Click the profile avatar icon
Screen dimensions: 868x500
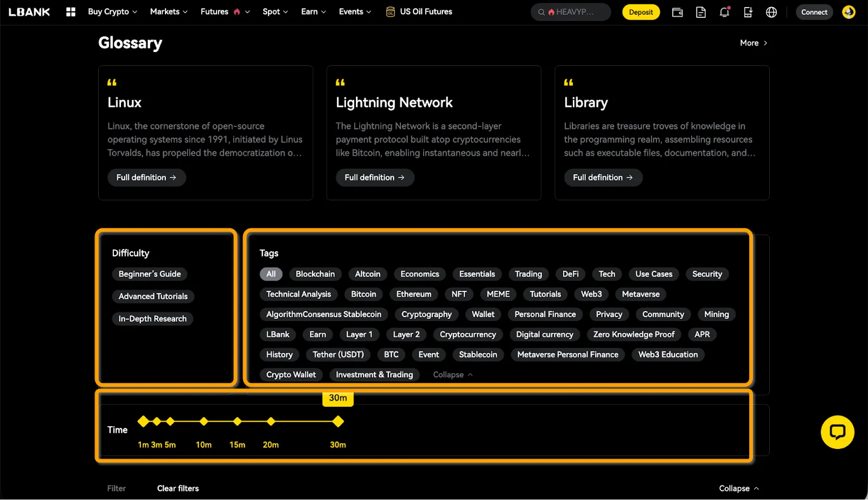[848, 12]
